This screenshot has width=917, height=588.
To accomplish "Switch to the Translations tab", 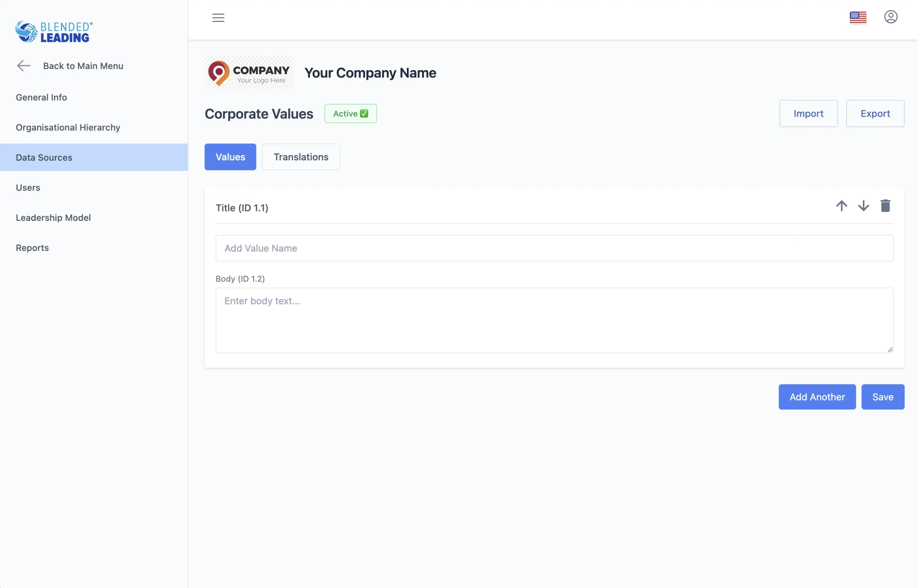I will [x=301, y=157].
